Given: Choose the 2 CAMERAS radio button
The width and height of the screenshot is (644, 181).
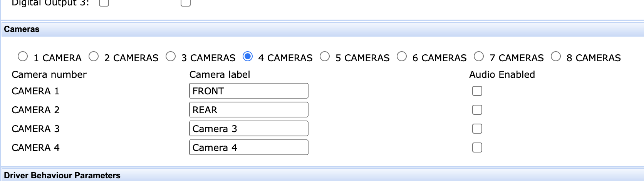Looking at the screenshot, I should click(94, 57).
